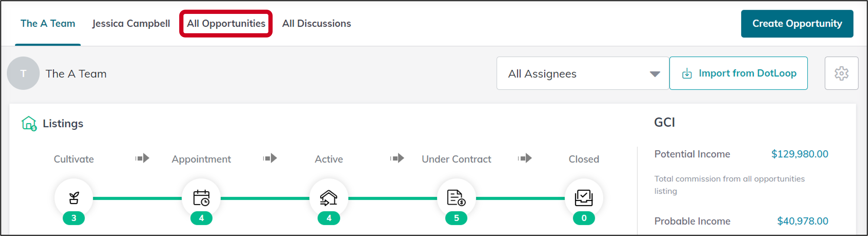Click the Create Opportunity button

pos(797,24)
